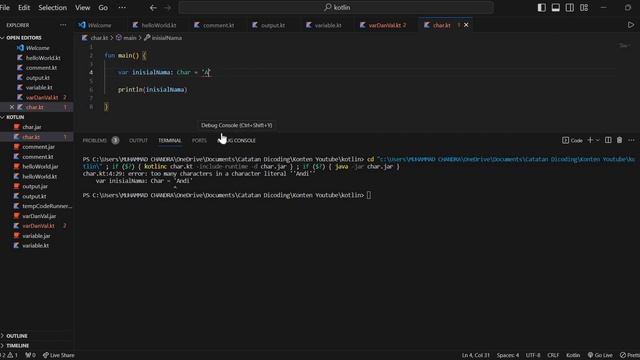Go back with the left arrow
The height and width of the screenshot is (360, 640).
tap(153, 7)
